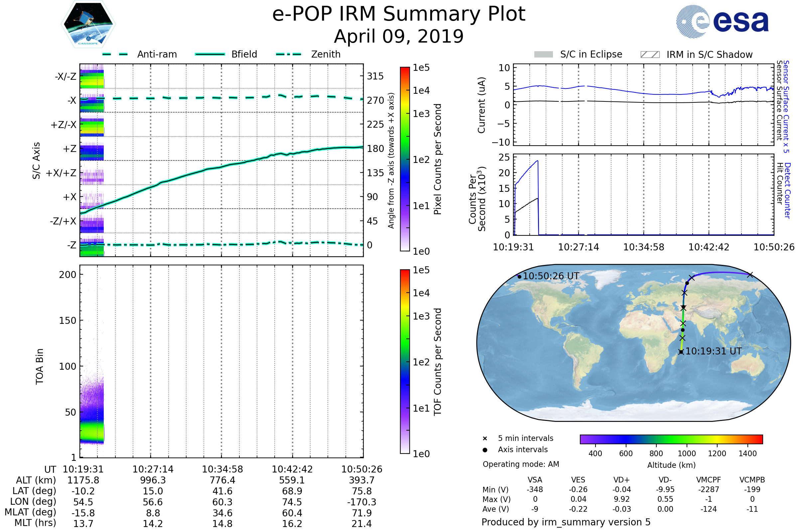Click the ESA logo
The height and width of the screenshot is (532, 798).
coord(723,22)
